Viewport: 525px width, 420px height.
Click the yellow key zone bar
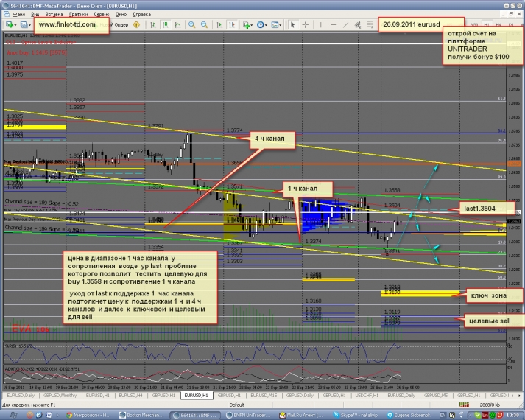tap(407, 293)
